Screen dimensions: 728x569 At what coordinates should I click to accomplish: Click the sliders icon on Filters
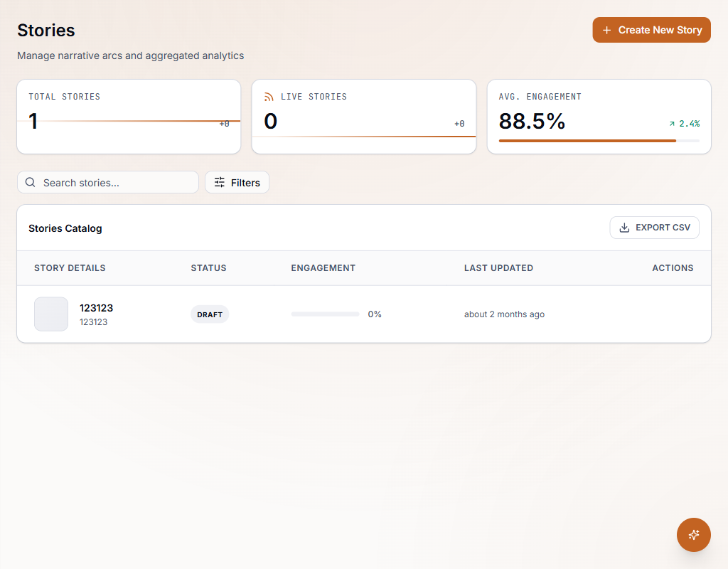pos(220,183)
